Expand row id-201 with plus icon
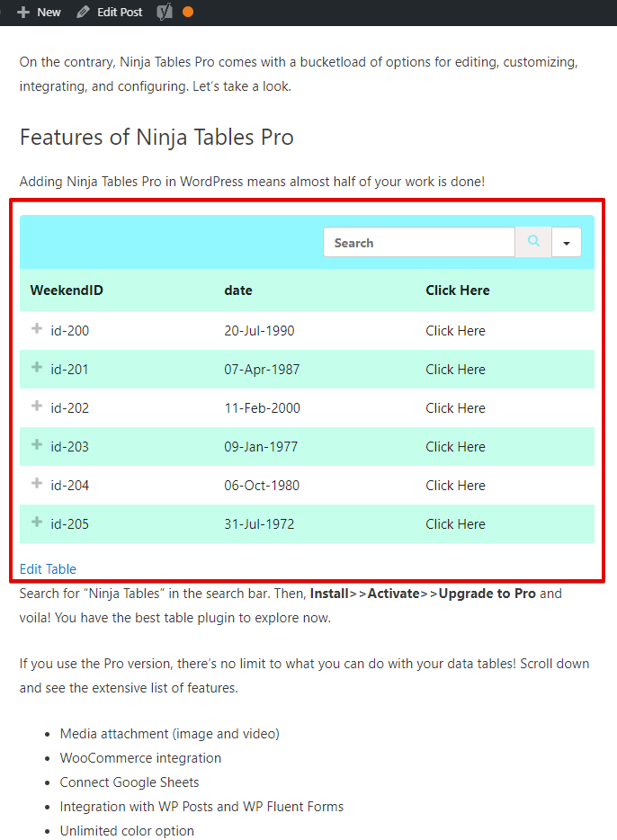 pos(36,367)
